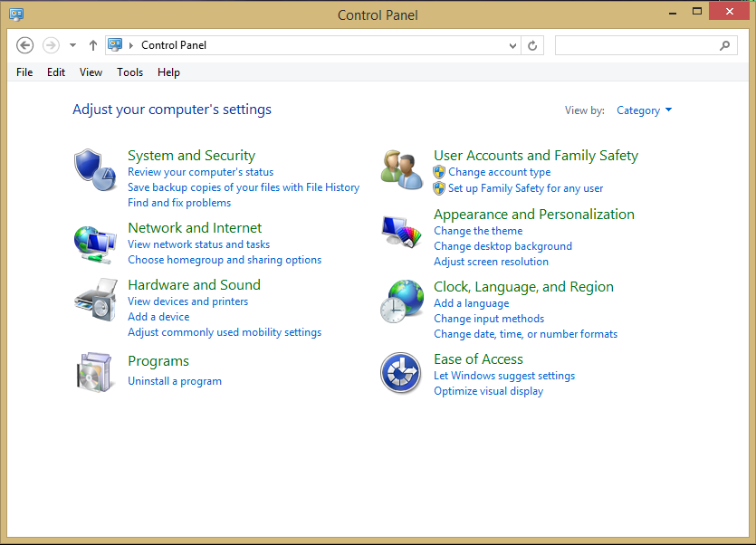Open Find and fix problems

(x=179, y=203)
